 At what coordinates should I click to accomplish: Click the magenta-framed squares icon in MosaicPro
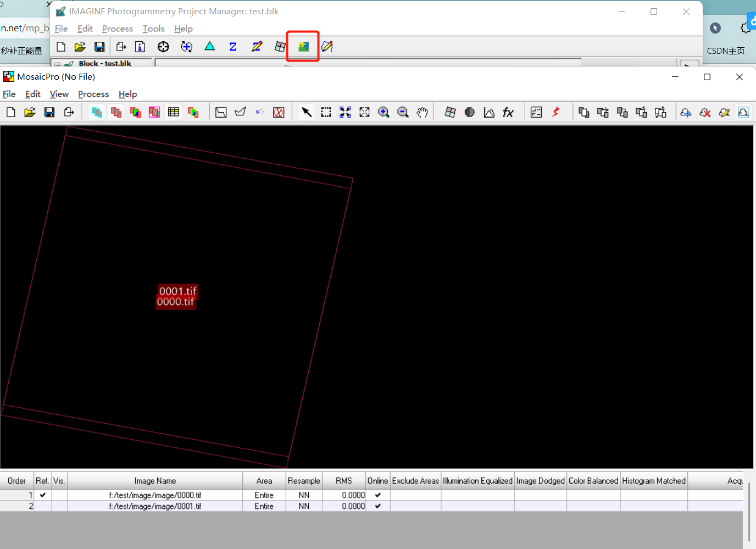[x=154, y=112]
